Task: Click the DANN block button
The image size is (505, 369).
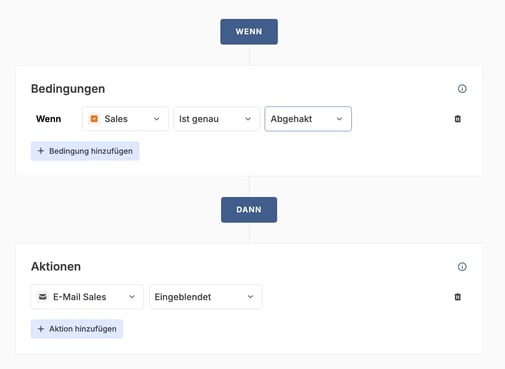Action: (x=249, y=210)
